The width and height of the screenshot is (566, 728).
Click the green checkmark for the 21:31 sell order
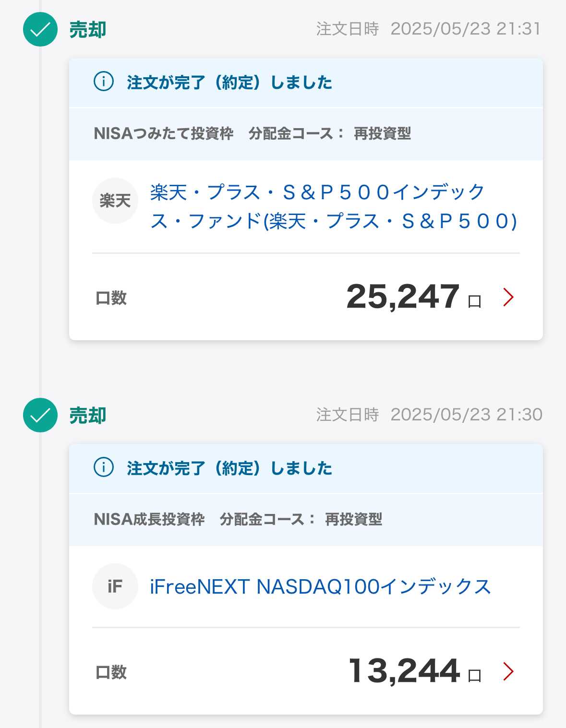[40, 29]
